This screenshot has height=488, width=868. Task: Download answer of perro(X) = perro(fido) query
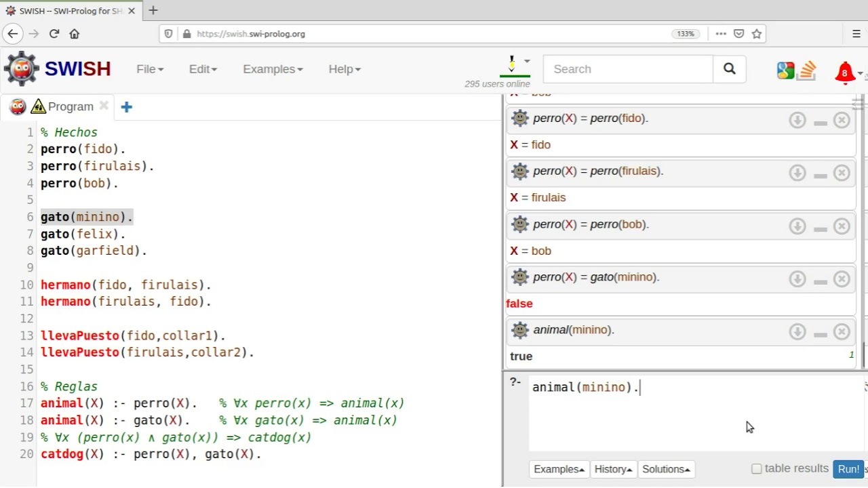797,120
